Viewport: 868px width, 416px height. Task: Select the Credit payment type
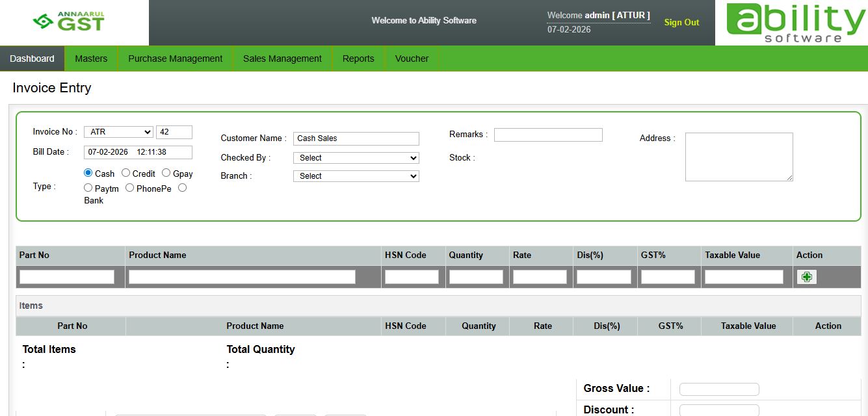[126, 173]
